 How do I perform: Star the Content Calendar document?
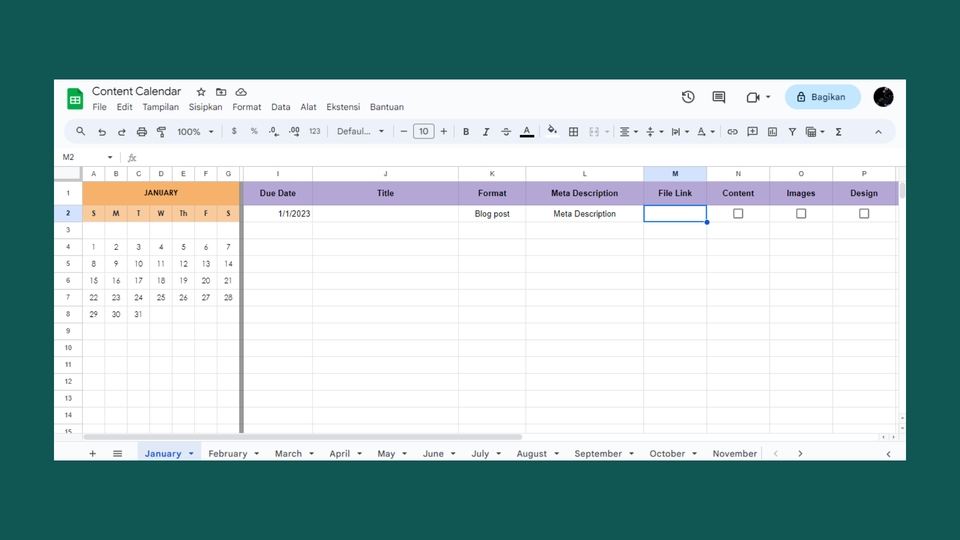tap(201, 92)
